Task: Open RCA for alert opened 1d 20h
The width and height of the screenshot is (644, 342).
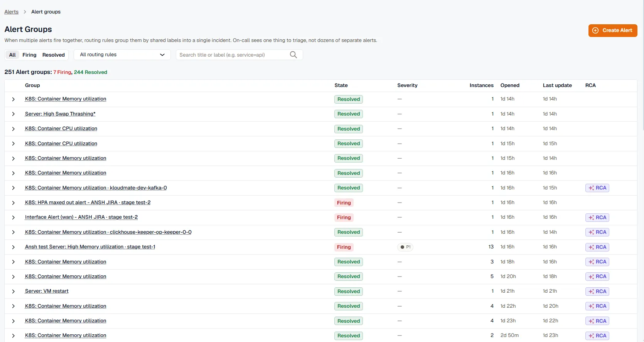Action: (597, 277)
